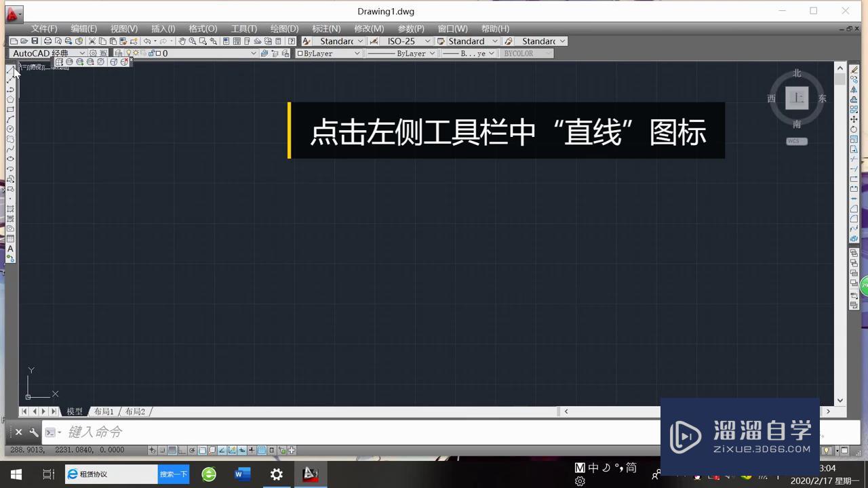The width and height of the screenshot is (868, 488).
Task: Click the Paste clipboard icon
Action: 113,41
